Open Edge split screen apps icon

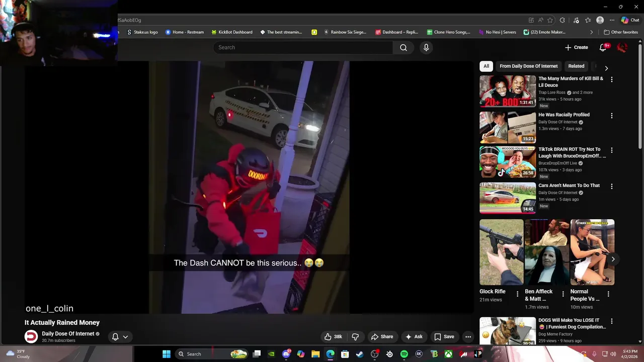531,20
